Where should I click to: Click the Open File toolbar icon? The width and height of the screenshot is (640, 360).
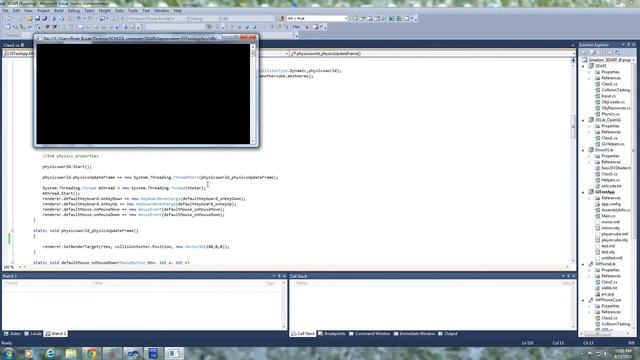click(29, 19)
